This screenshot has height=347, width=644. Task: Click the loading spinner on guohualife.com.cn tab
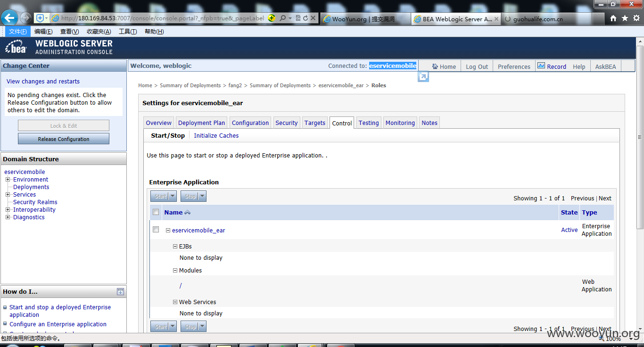coord(508,19)
